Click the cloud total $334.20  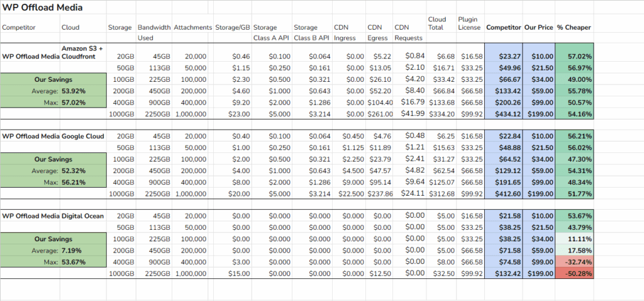tap(441, 115)
